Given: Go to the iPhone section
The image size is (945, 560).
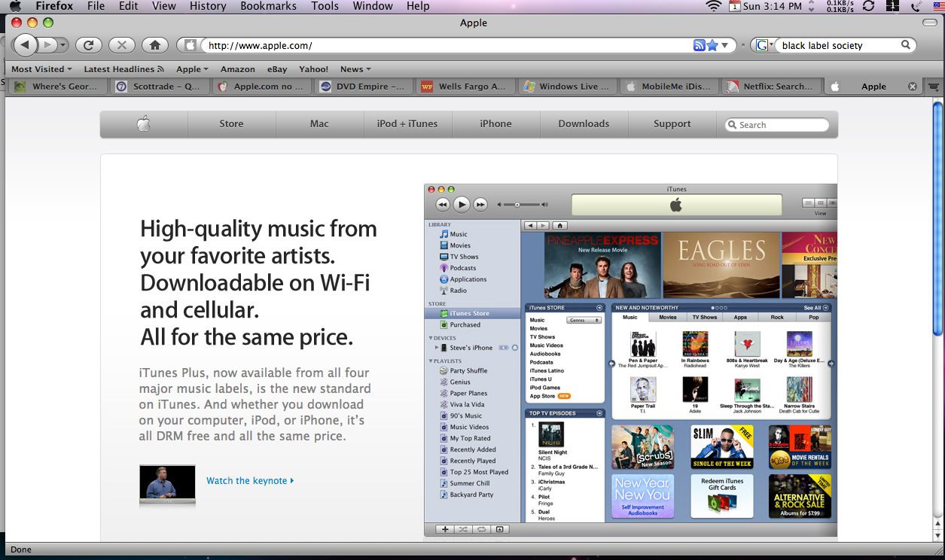Looking at the screenshot, I should [x=495, y=124].
